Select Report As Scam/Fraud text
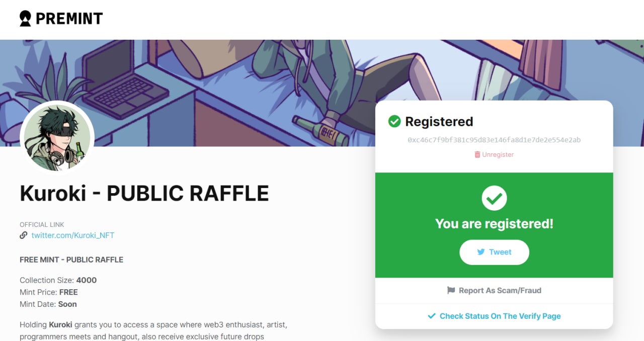The width and height of the screenshot is (644, 341). (500, 290)
